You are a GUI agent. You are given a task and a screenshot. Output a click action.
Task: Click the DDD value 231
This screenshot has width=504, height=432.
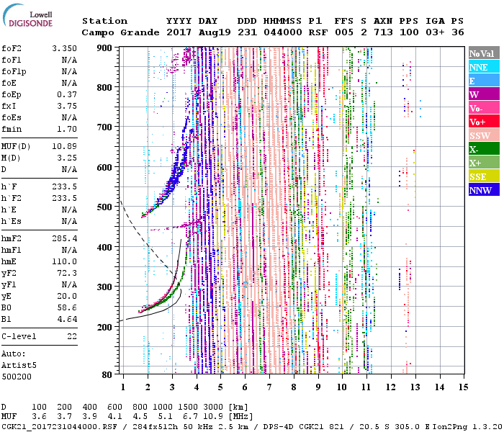[247, 32]
